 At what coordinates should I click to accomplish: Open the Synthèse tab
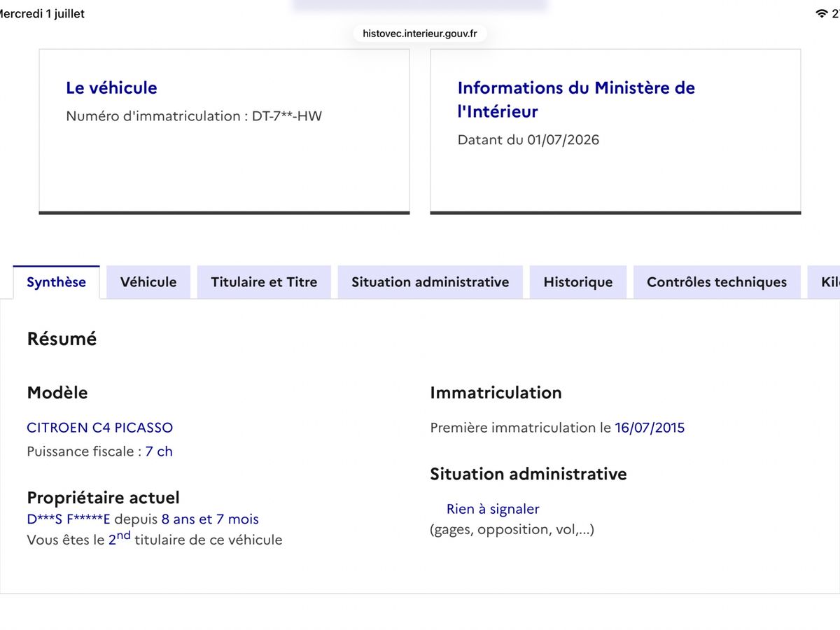pos(56,282)
